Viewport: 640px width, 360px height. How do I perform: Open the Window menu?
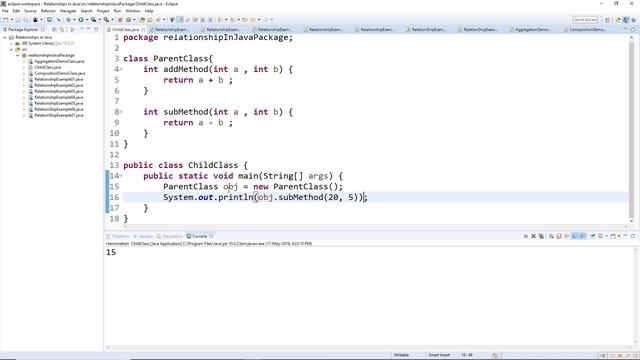point(133,11)
